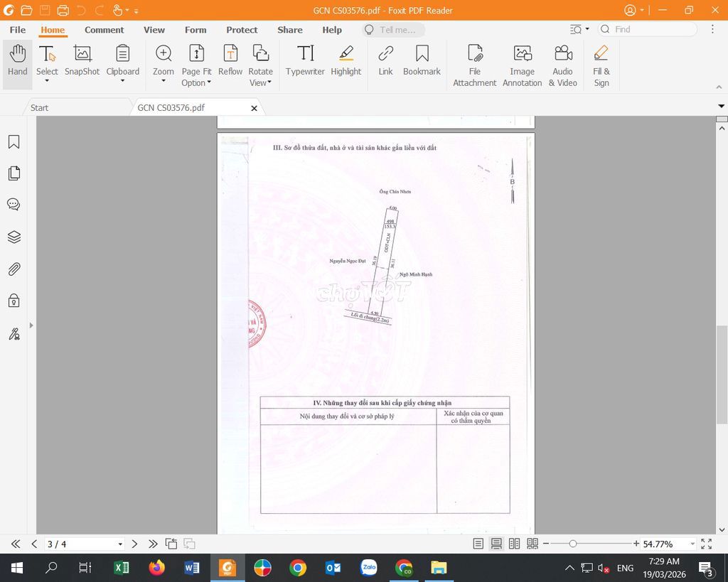
Task: Toggle single page view mode
Action: [x=478, y=544]
